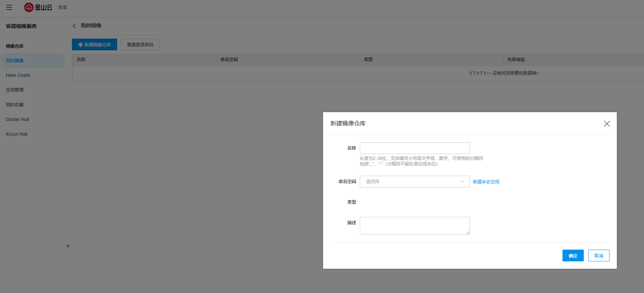Screen dimensions: 644x293
Task: Go to 空间管理 in the sidebar
Action: click(x=15, y=90)
